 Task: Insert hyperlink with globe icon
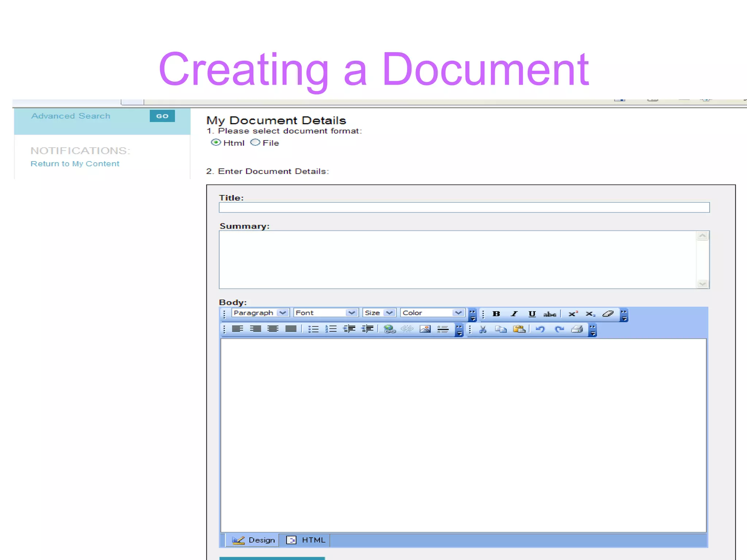[390, 329]
